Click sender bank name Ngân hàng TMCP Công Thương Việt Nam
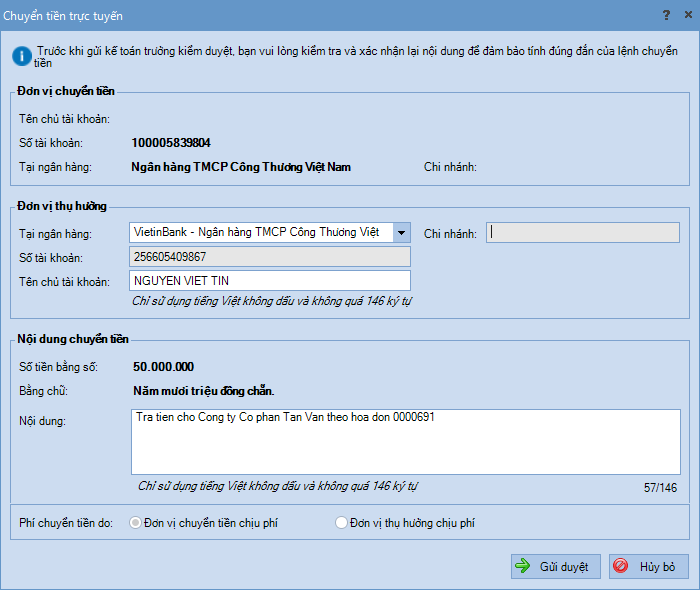 (x=241, y=167)
